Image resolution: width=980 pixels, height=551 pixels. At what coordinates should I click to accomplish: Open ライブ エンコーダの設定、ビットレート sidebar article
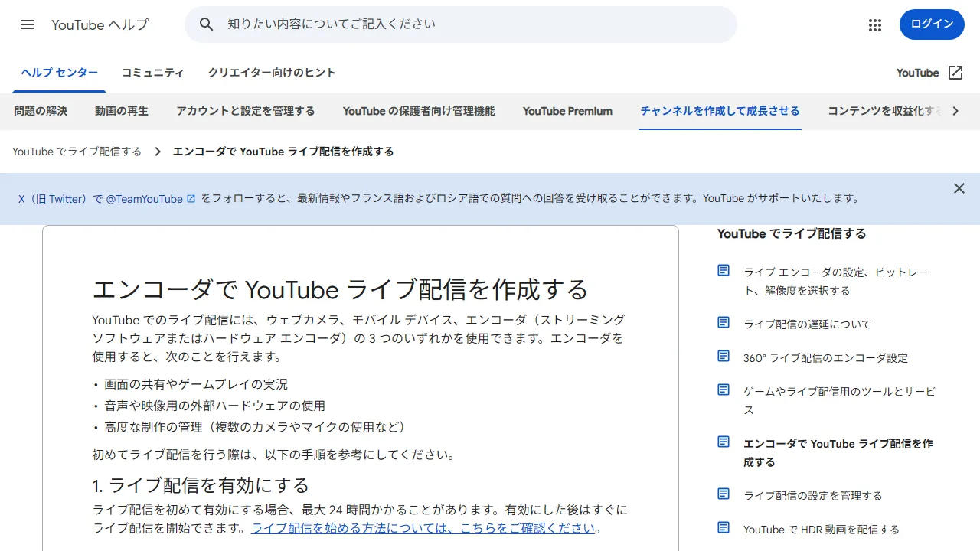835,281
